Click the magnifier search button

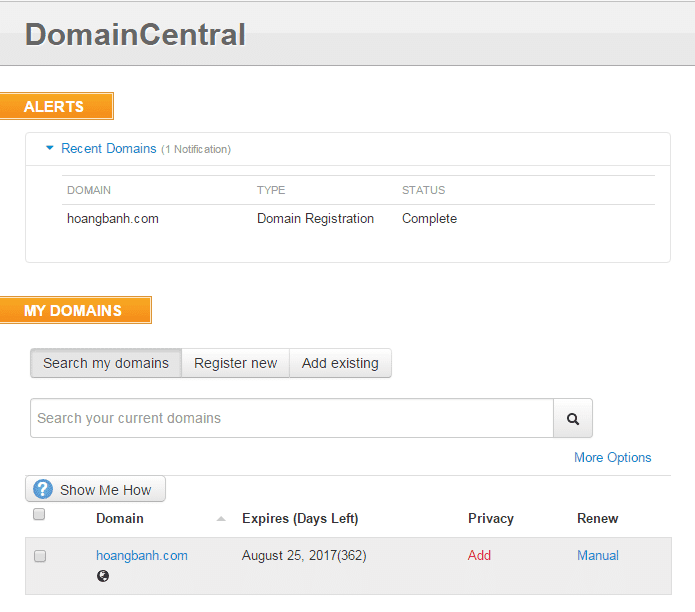tap(573, 418)
